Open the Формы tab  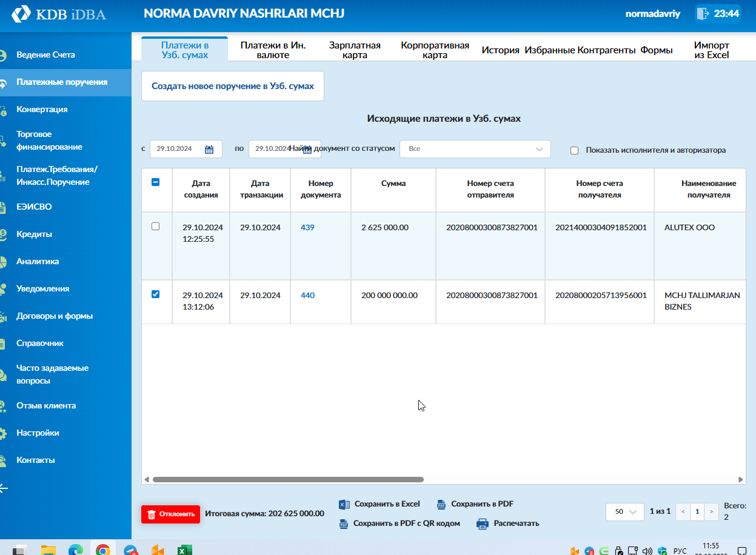pyautogui.click(x=657, y=50)
